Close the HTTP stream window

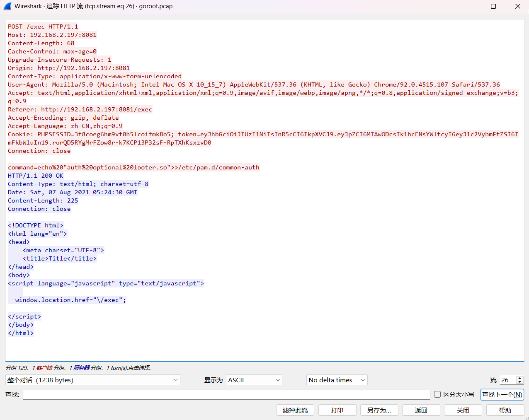(518, 6)
